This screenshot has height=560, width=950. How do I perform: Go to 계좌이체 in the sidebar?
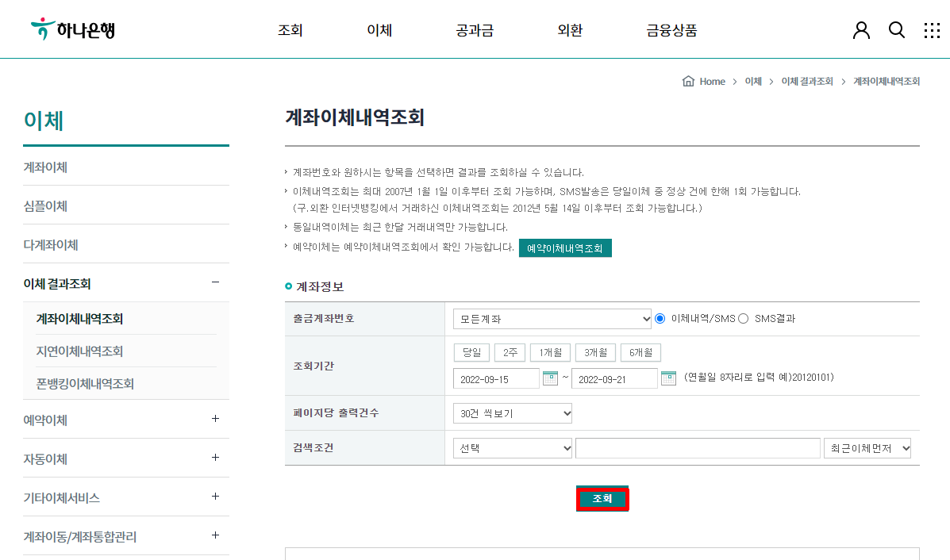point(45,167)
